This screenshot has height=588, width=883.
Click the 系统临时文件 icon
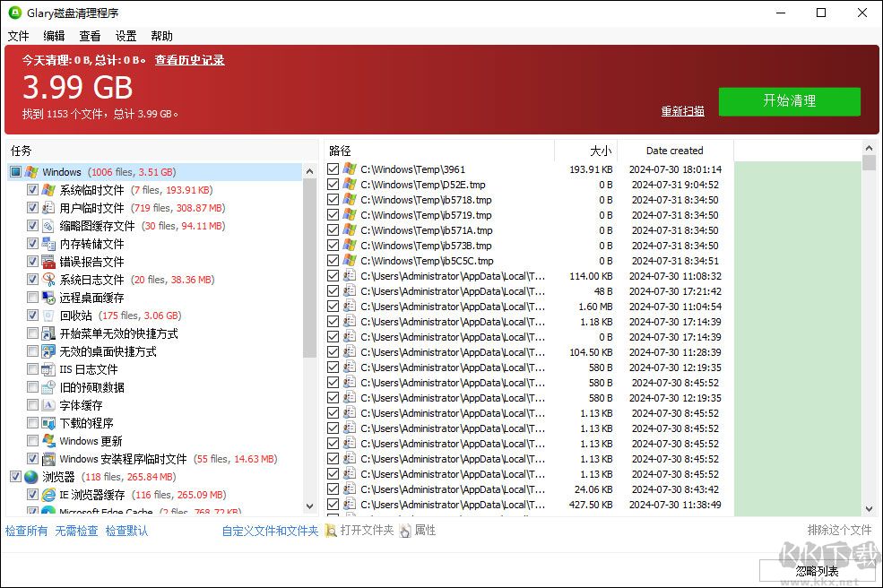[49, 190]
